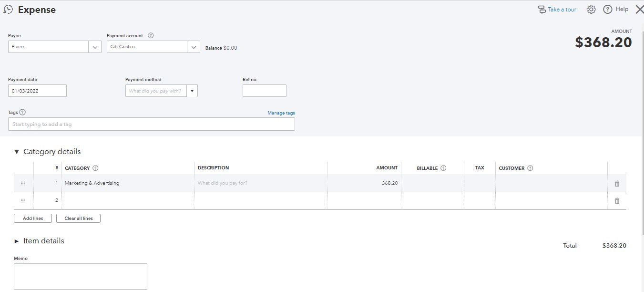Open the Manage tags link
644x292 pixels.
(x=281, y=113)
